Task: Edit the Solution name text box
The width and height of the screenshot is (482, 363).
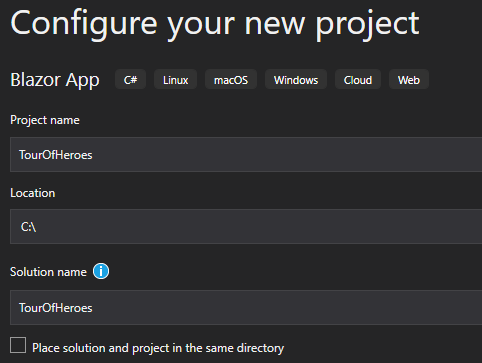Action: 246,307
